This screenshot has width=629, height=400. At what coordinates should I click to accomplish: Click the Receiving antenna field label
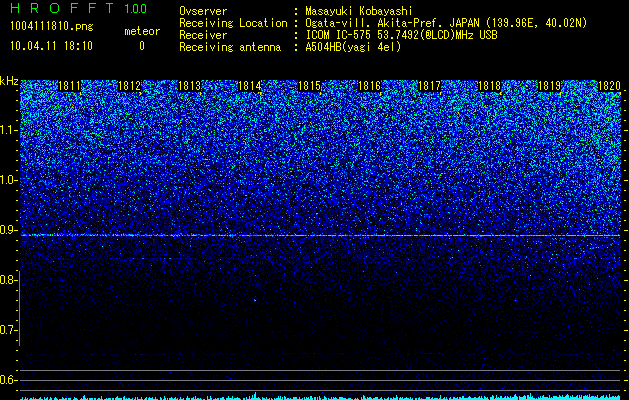pos(230,47)
